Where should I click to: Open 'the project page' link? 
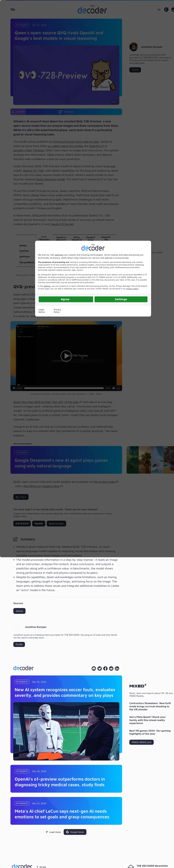[x=104, y=482]
